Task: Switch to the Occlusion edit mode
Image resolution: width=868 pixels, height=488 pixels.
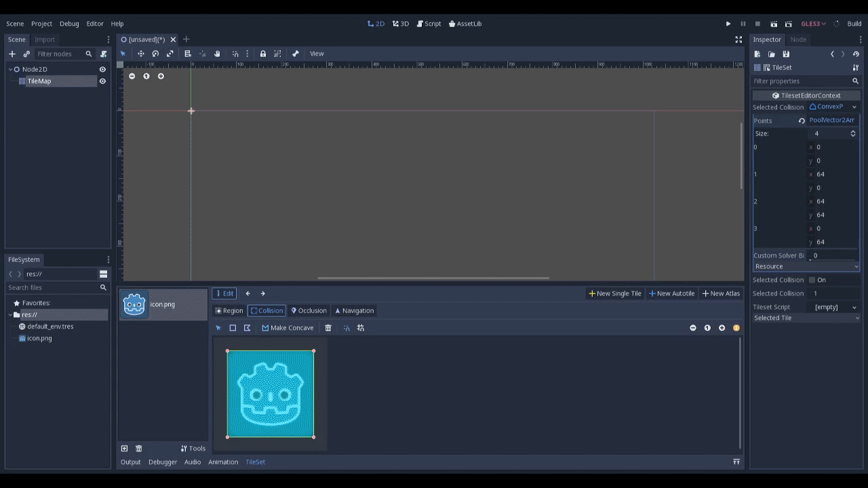Action: (x=309, y=310)
